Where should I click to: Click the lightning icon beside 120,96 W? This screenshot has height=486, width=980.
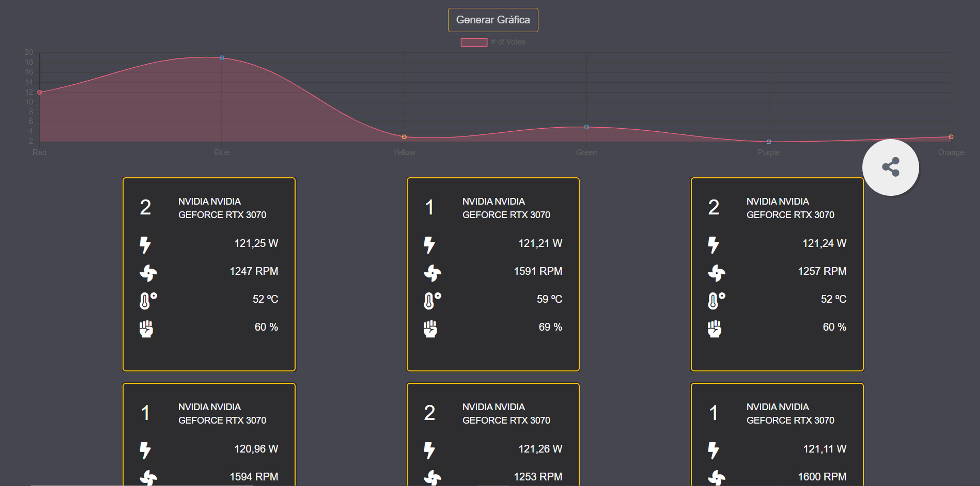click(x=145, y=450)
